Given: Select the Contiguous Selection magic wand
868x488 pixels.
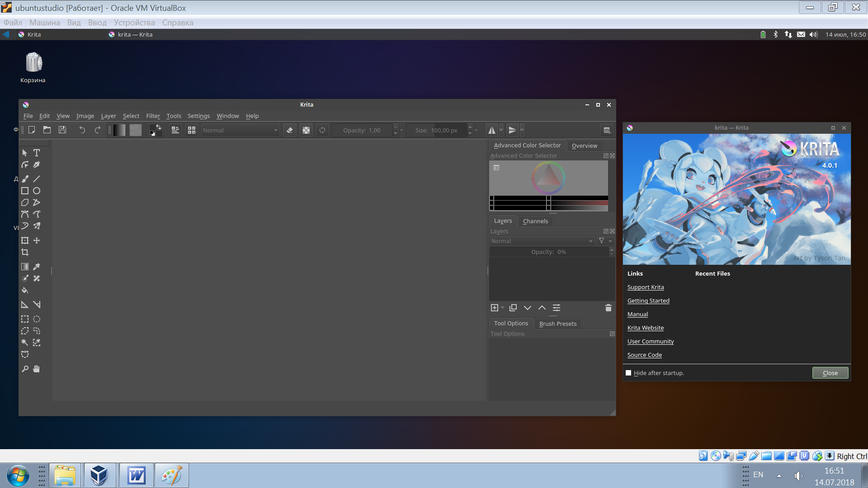Looking at the screenshot, I should pos(25,343).
